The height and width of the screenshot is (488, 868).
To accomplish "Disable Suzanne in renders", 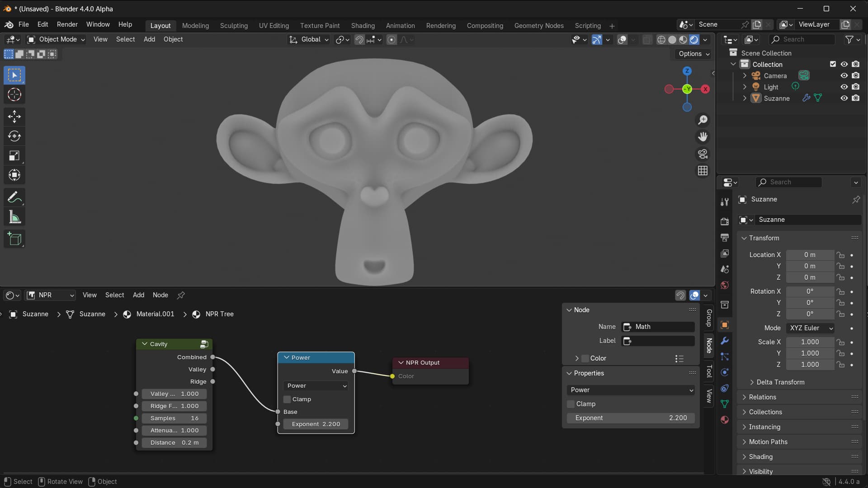I will (x=856, y=98).
